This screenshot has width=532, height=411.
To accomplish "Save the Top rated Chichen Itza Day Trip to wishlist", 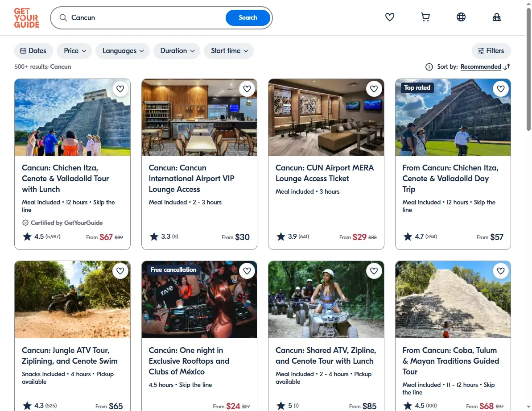I will pos(501,89).
